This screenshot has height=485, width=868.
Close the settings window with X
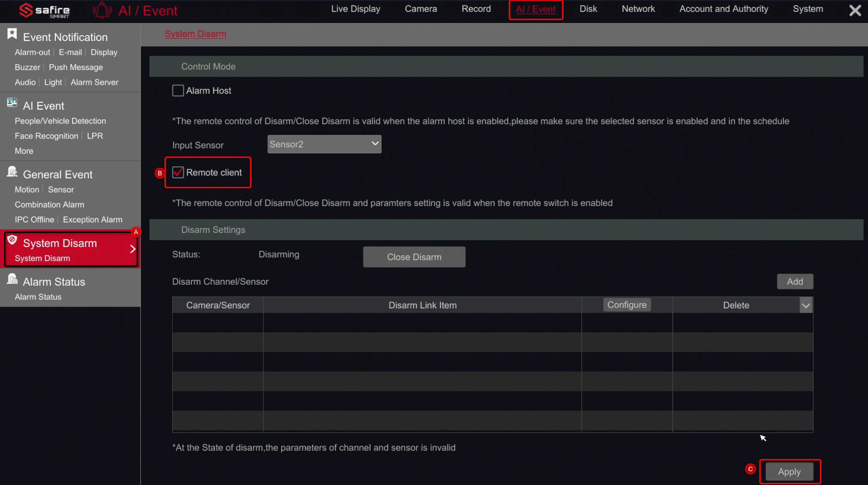click(855, 10)
